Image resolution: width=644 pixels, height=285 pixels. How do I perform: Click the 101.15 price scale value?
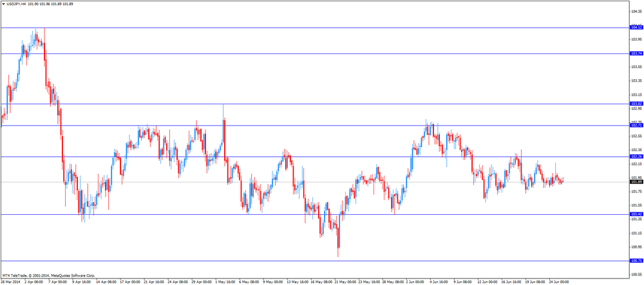[x=636, y=234]
